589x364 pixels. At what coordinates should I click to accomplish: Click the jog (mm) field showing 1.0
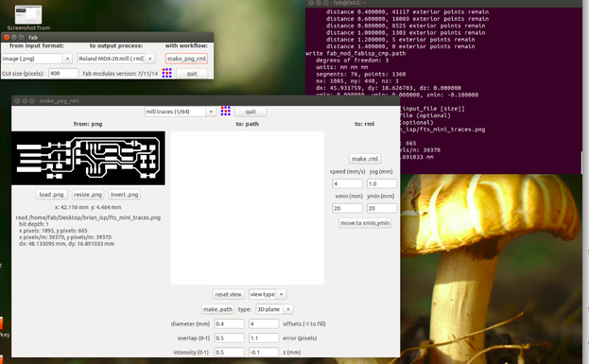pos(382,183)
